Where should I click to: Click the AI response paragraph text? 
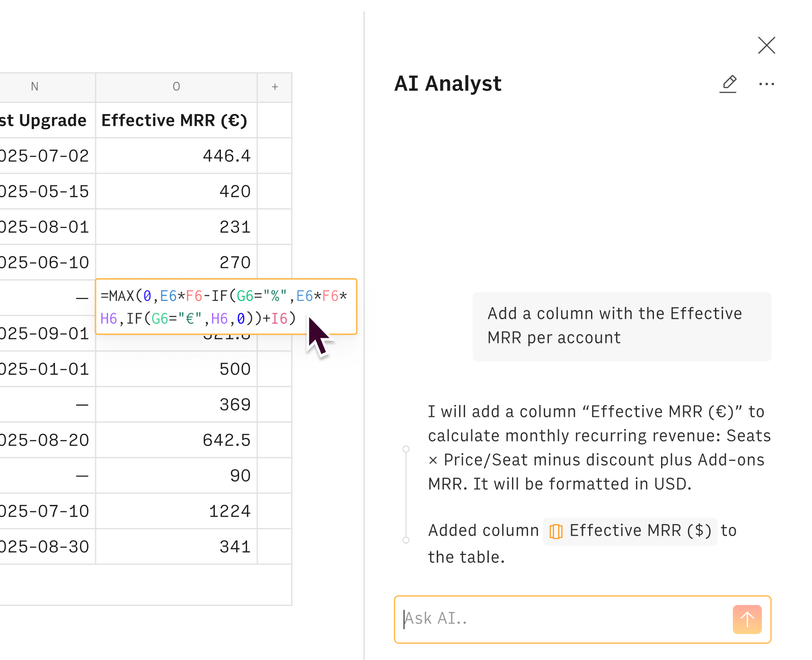598,448
